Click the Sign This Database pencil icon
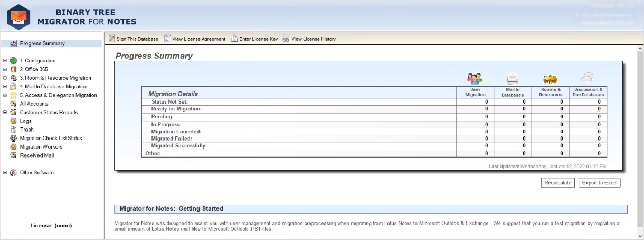The height and width of the screenshot is (240, 644). tap(111, 39)
